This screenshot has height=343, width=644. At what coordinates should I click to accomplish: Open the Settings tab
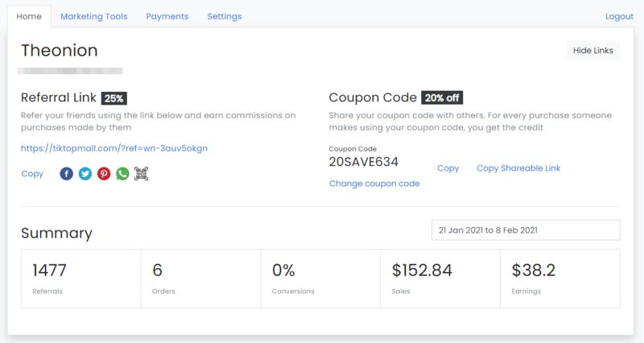pos(225,16)
